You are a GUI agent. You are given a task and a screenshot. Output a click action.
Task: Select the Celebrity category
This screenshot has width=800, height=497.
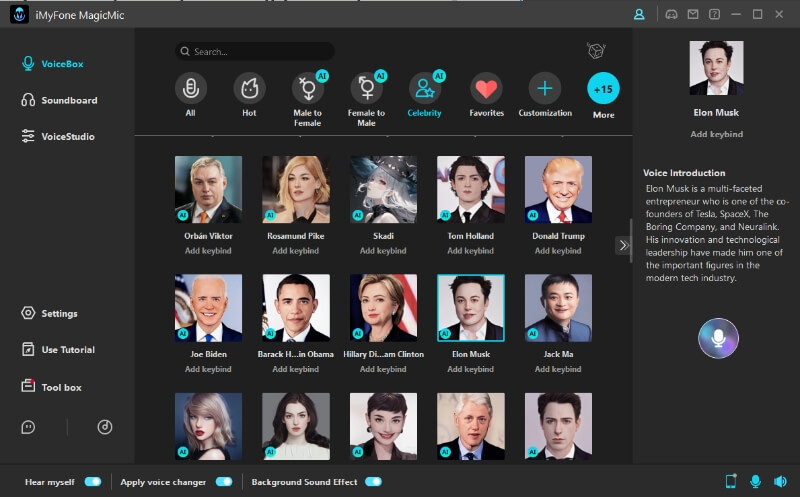pyautogui.click(x=424, y=95)
